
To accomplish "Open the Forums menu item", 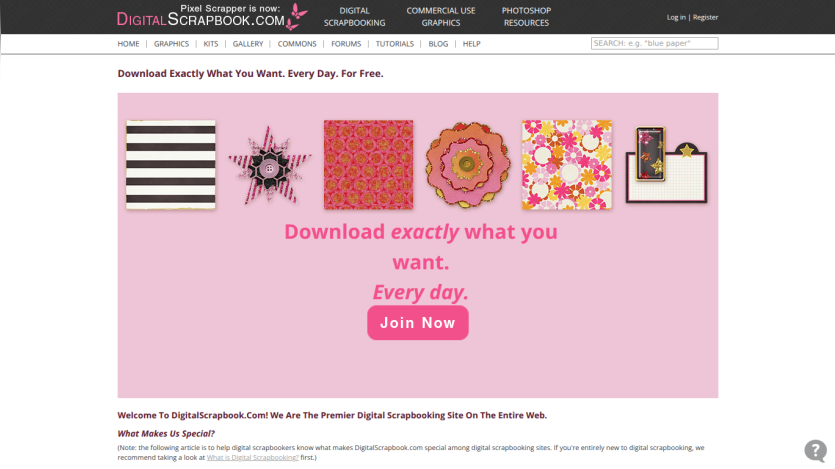I will click(x=346, y=44).
